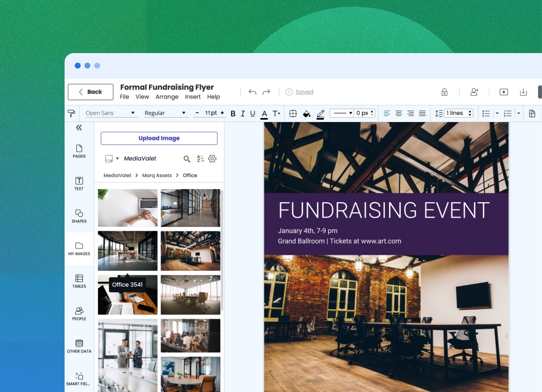The width and height of the screenshot is (542, 392).
Task: Click the Upload Image button
Action: click(x=159, y=138)
